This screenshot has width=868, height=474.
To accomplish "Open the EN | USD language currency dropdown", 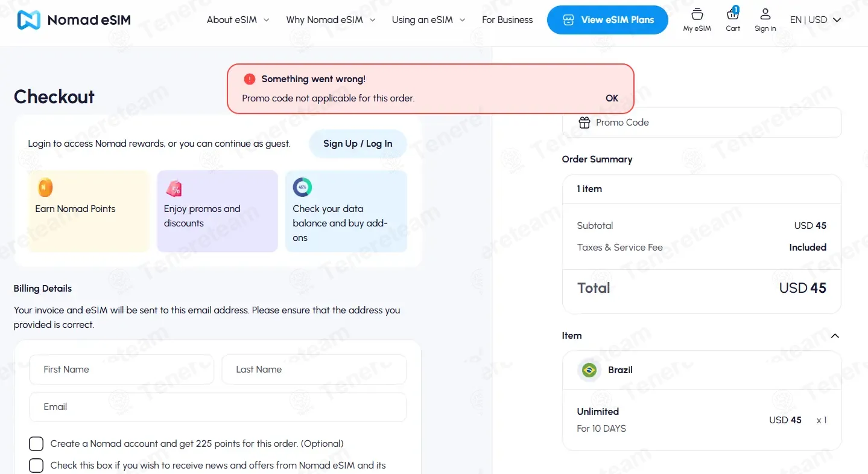I will click(816, 20).
